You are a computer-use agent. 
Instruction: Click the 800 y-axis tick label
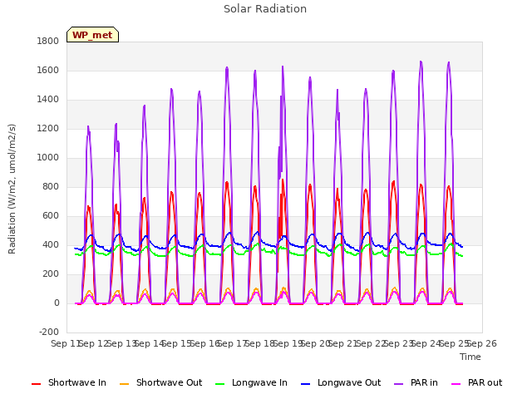tap(51, 186)
